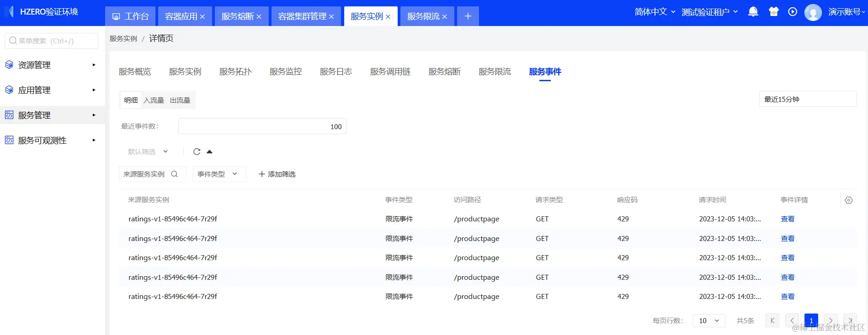
Task: Select the 服务事件 tab
Action: tap(545, 72)
